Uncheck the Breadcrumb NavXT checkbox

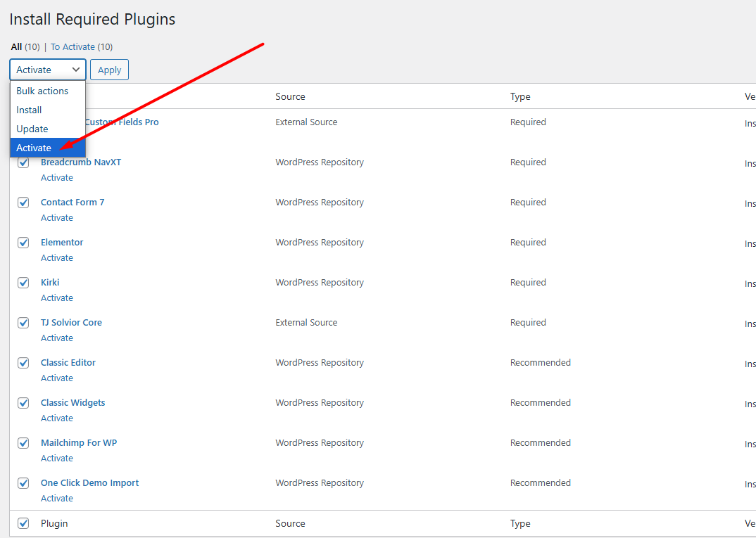23,162
